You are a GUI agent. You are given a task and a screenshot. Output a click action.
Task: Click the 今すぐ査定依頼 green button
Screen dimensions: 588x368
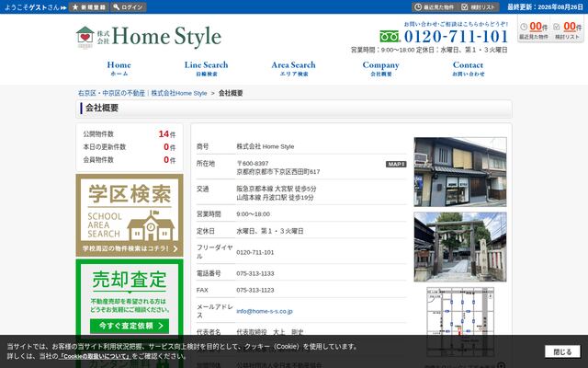pos(130,326)
